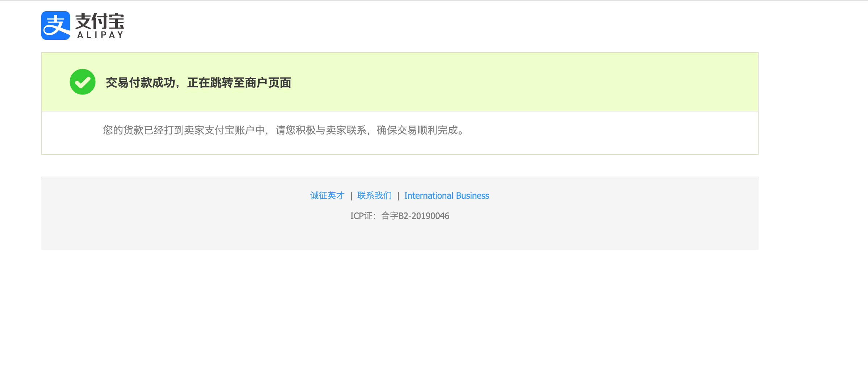Open the International Business link

(x=447, y=196)
